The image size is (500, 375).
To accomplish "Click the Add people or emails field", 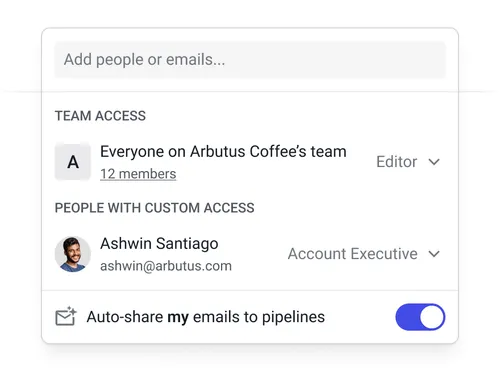I will [250, 60].
